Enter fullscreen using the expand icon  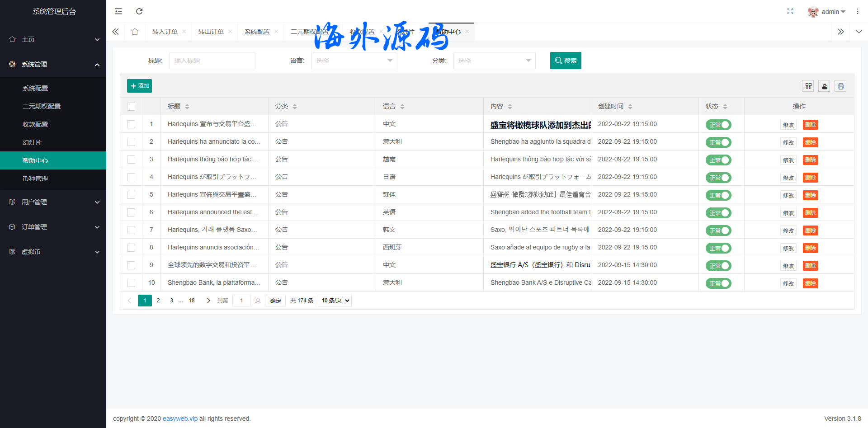(x=790, y=11)
